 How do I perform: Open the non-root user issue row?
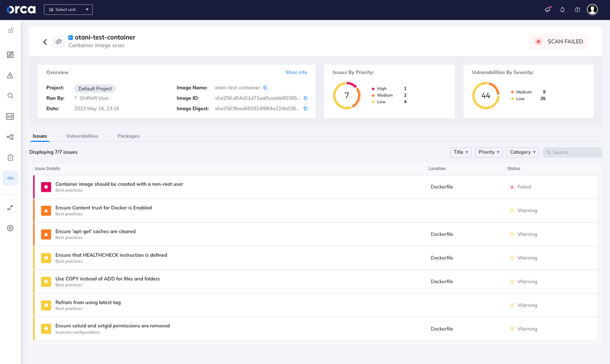(316, 187)
